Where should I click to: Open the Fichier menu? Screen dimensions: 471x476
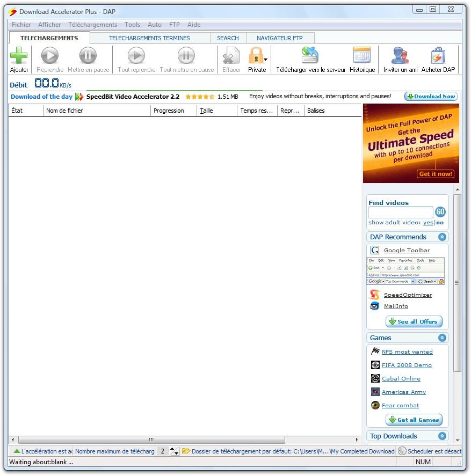click(x=21, y=24)
